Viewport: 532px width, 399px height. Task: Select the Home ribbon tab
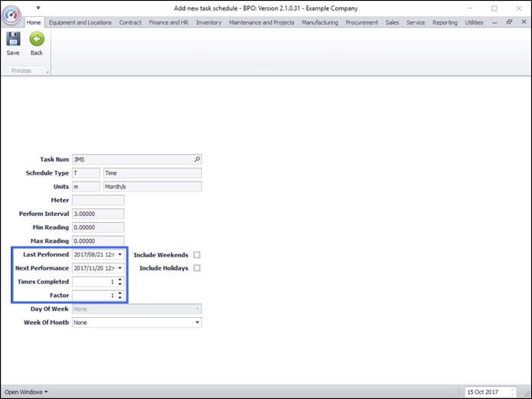34,22
